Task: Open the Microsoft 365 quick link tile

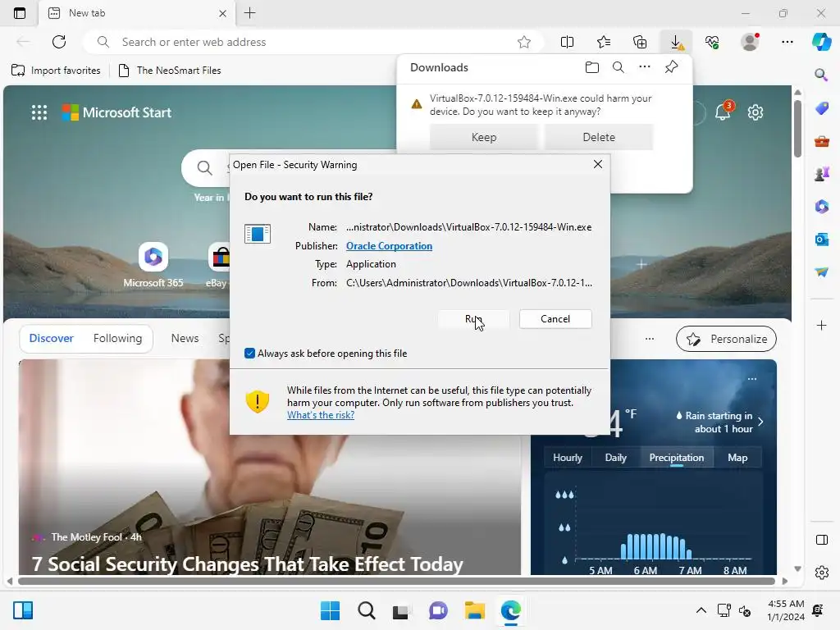Action: pyautogui.click(x=153, y=265)
